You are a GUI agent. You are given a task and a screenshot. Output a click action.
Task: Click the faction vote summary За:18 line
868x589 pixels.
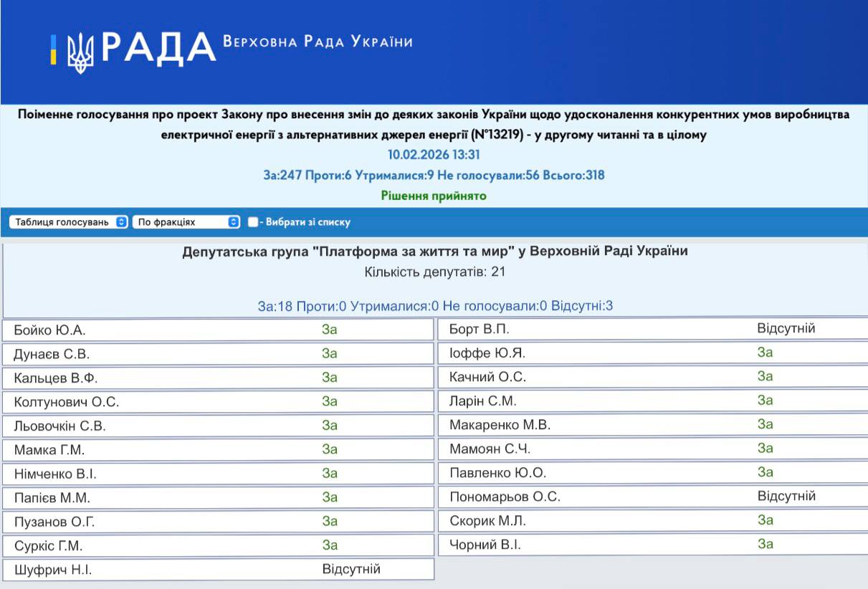point(434,306)
